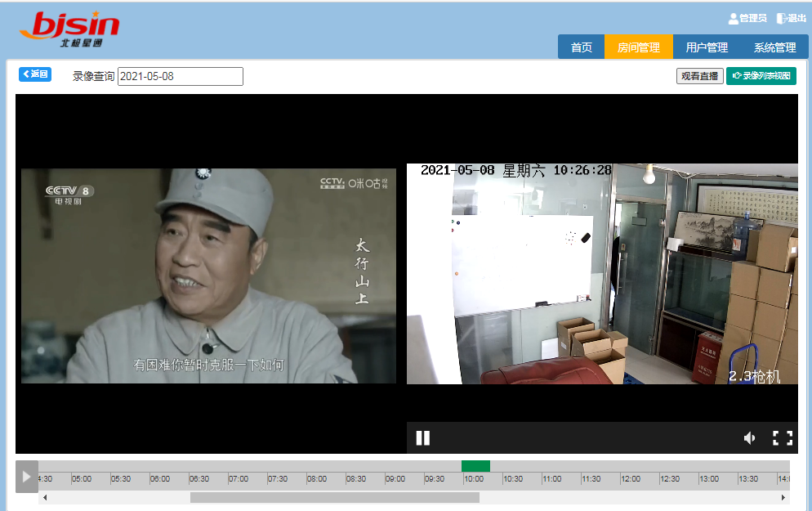Screen dimensions: 812x511
Task: Edit the 录像查询 date field
Action: (181, 76)
